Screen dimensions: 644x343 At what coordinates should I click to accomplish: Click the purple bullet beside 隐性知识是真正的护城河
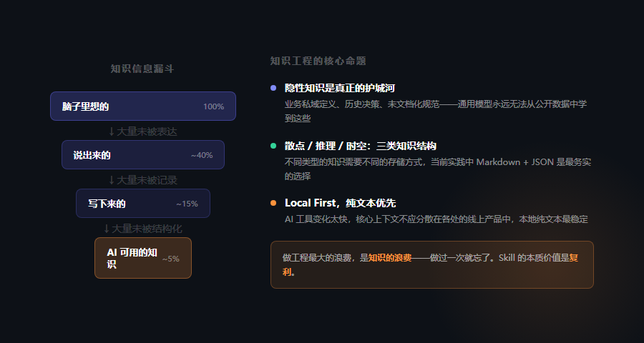click(x=273, y=88)
